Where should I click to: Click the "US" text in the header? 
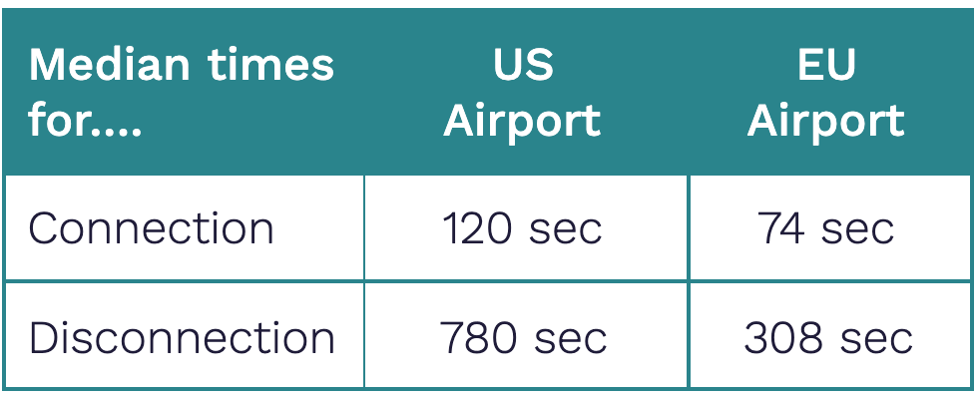pyautogui.click(x=523, y=64)
